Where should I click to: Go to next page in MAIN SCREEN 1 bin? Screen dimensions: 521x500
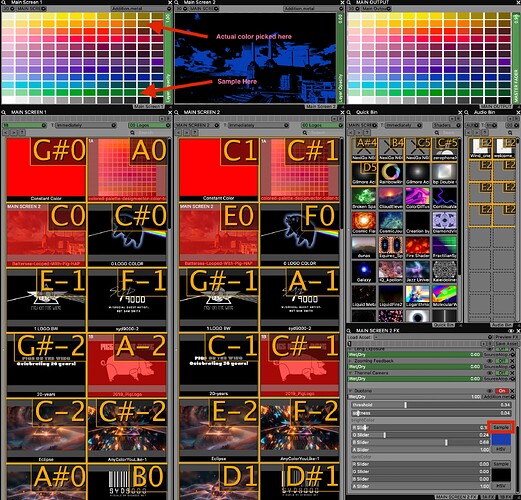click(x=14, y=133)
